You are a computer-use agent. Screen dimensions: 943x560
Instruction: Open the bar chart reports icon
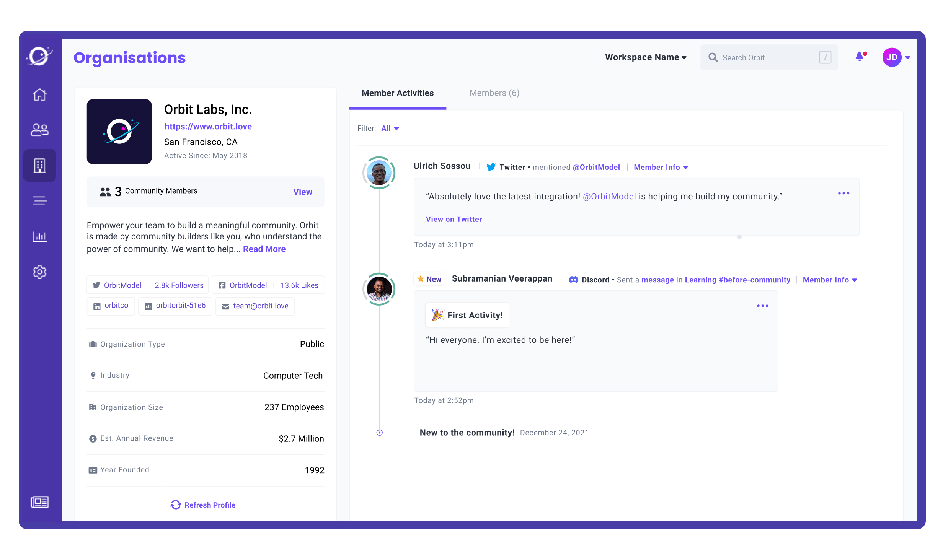(40, 236)
